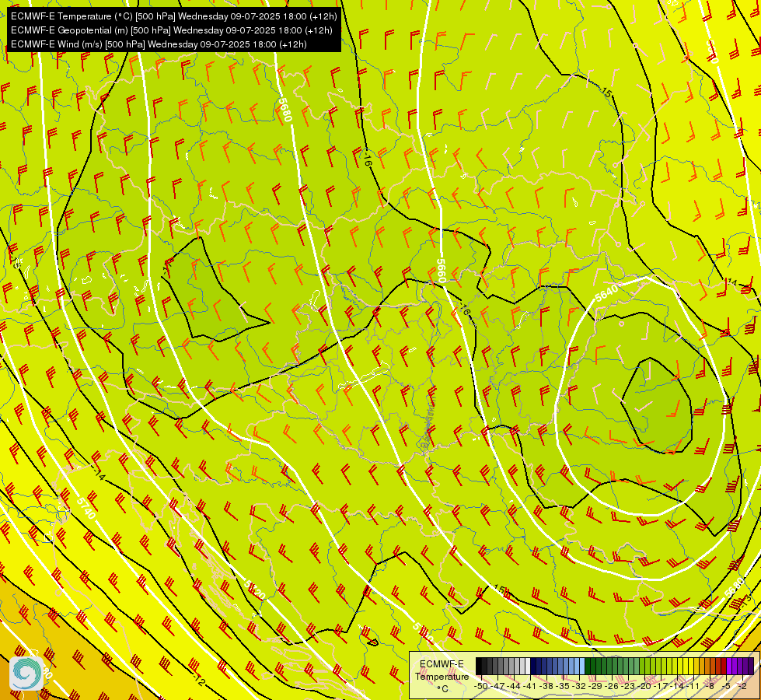The image size is (761, 700).
Task: Pick the darkest green swatch right of -32
Action: 588,666
